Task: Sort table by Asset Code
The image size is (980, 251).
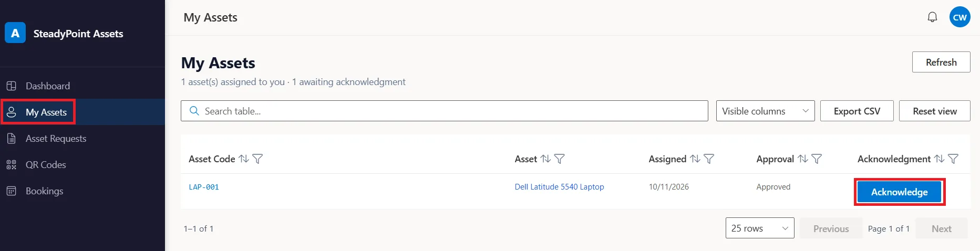Action: 244,159
